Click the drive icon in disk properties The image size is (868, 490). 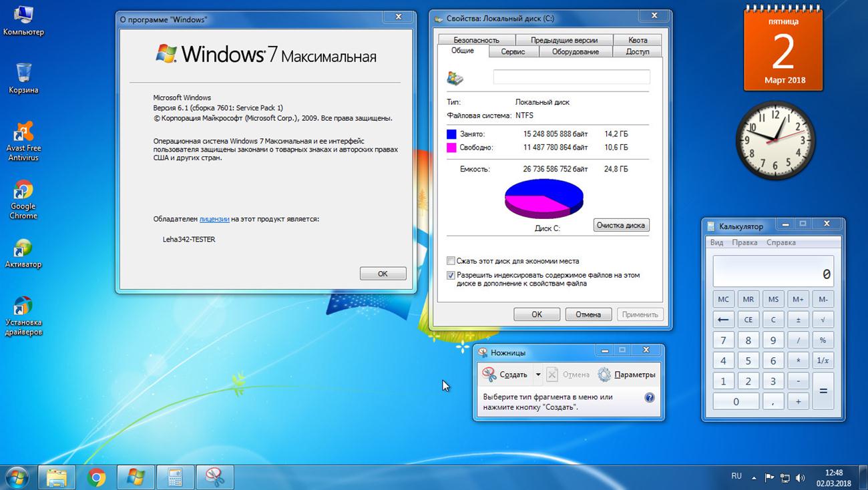click(x=455, y=78)
